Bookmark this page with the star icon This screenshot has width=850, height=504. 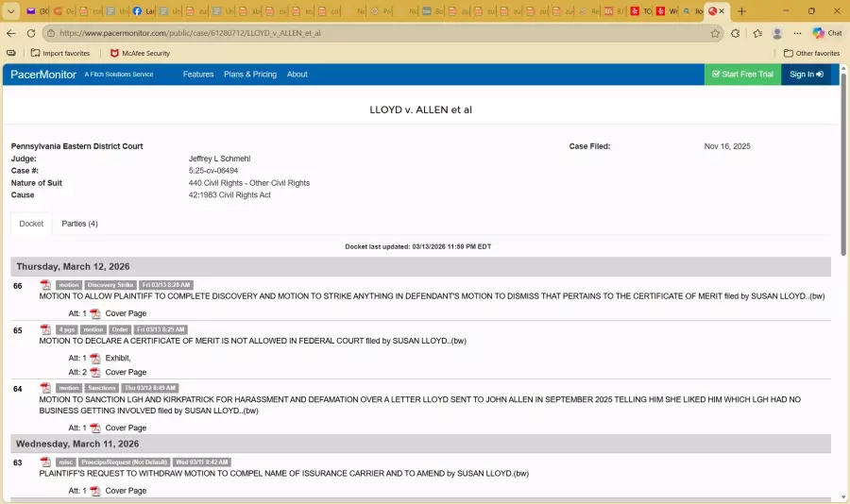click(x=715, y=33)
